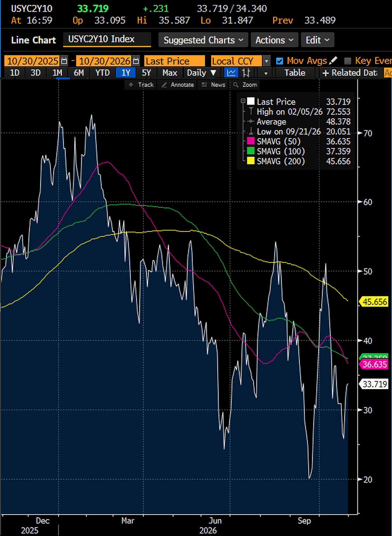Image resolution: width=392 pixels, height=536 pixels.
Task: Click the Average marker icon in legend
Action: pyautogui.click(x=251, y=121)
